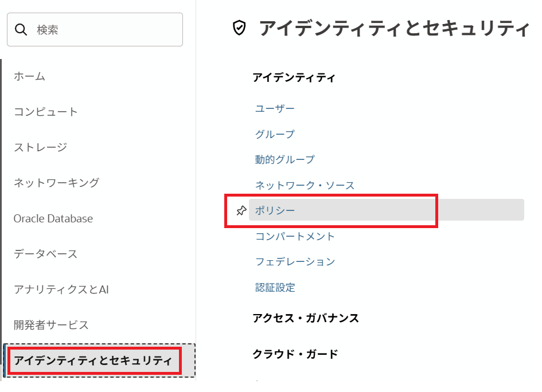Select コンピュート in the sidebar

pyautogui.click(x=46, y=112)
